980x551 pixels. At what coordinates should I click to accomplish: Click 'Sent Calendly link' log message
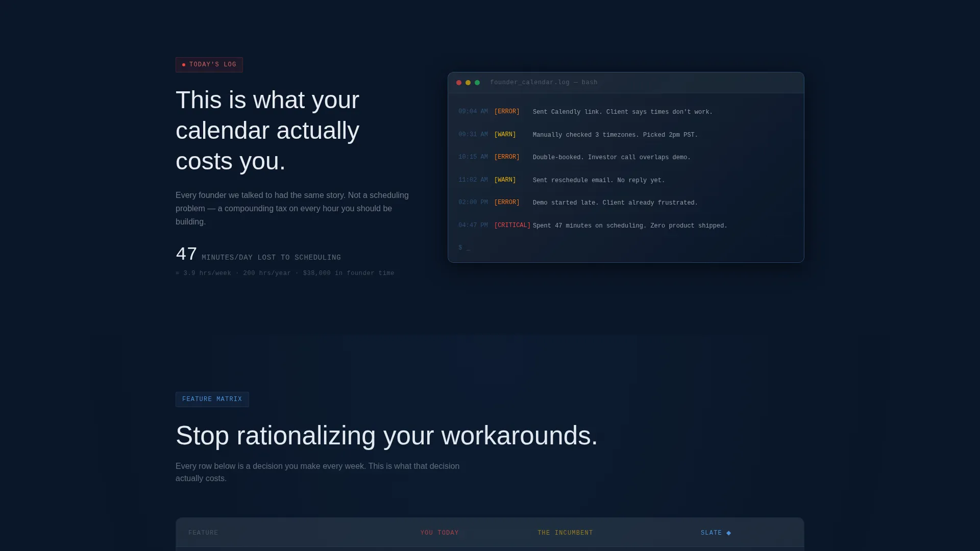(x=623, y=112)
